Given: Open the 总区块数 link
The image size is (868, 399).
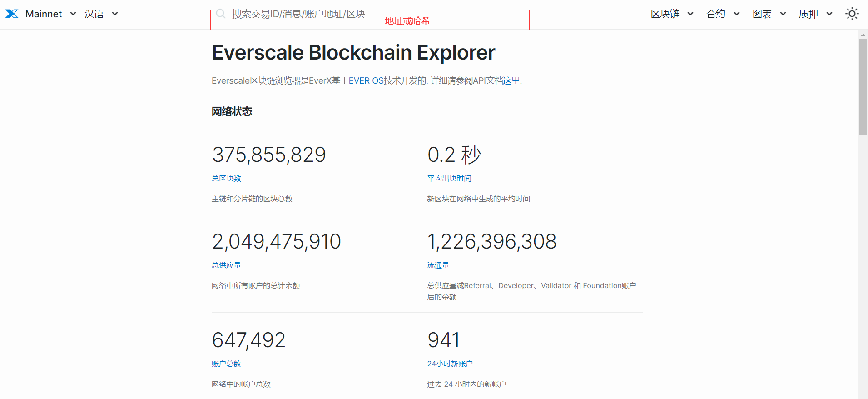Looking at the screenshot, I should (x=226, y=179).
